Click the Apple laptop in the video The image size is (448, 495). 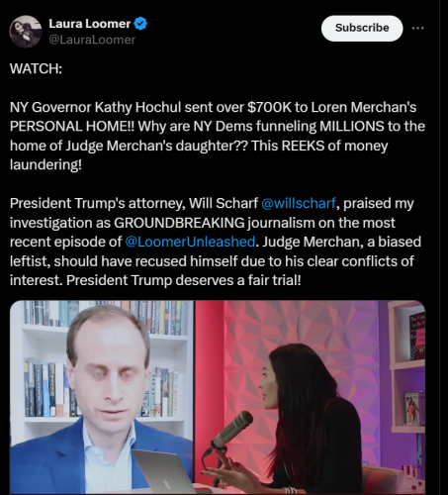(x=163, y=472)
